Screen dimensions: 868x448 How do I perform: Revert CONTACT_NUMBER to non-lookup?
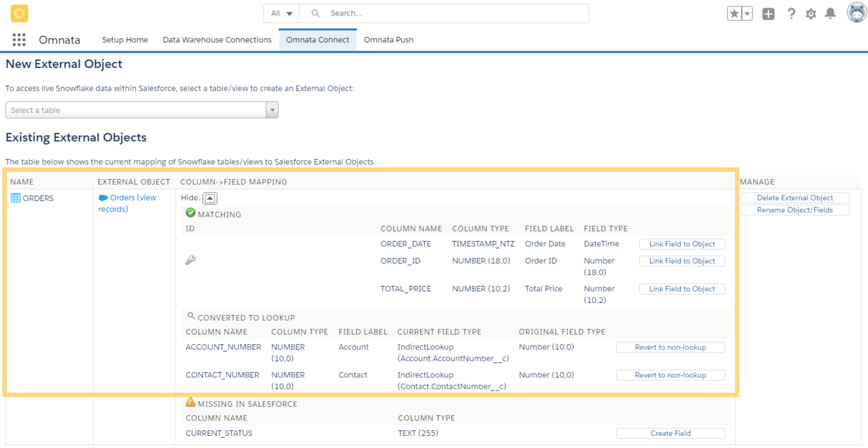click(x=670, y=375)
